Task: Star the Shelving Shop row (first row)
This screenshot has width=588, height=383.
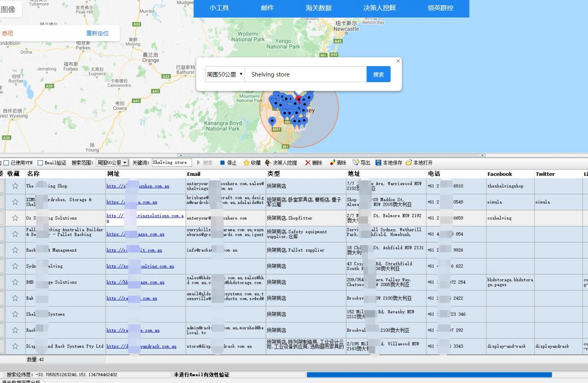Action: pos(15,186)
